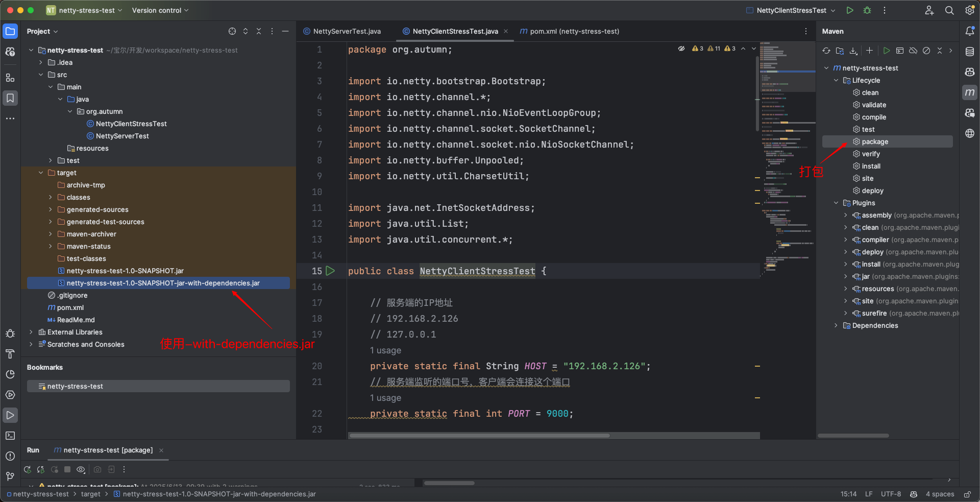Expand the assembly plugin in Maven
980x502 pixels.
[846, 215]
